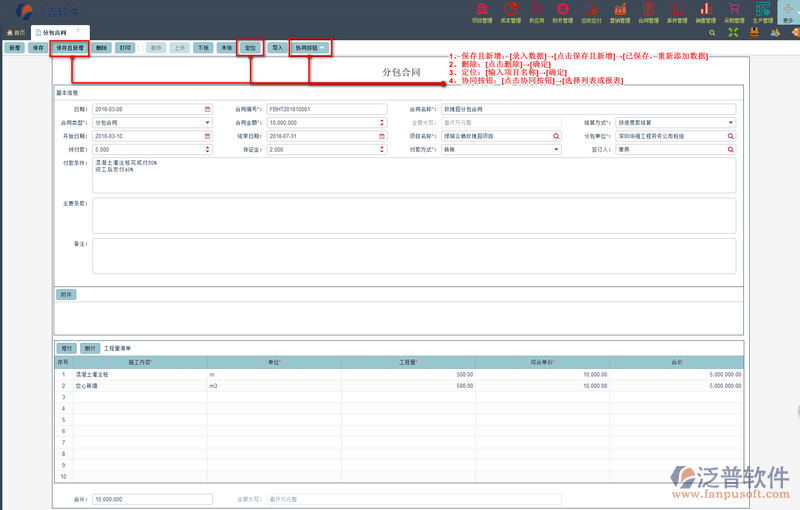Open calendar picker for 日期 field
800x510 pixels.
pos(208,109)
